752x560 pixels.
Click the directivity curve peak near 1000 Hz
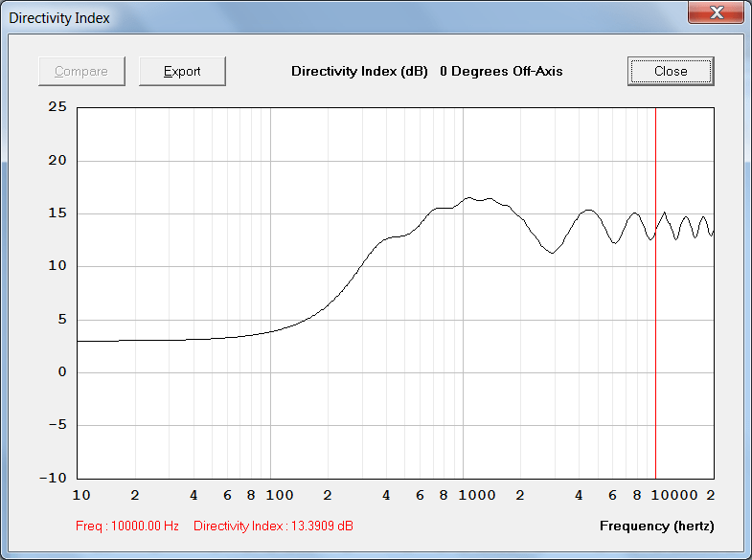tap(468, 197)
